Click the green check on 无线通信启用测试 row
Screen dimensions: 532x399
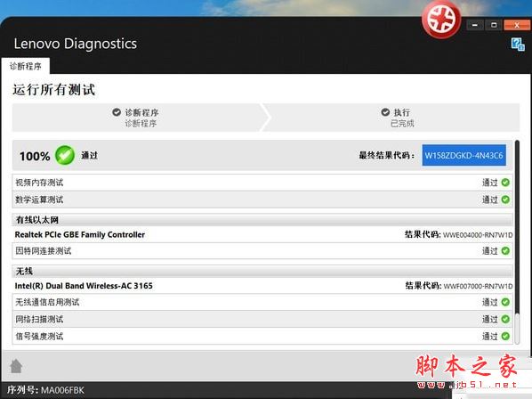[x=505, y=302]
